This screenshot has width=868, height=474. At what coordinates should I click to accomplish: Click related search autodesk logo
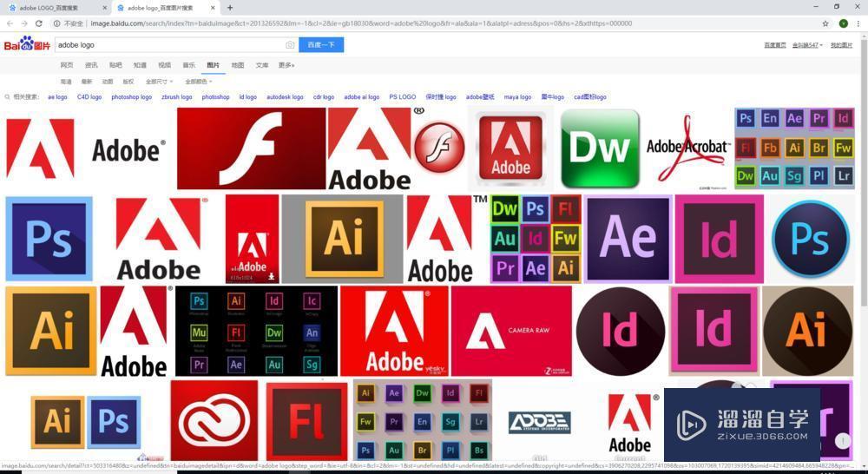pos(285,97)
